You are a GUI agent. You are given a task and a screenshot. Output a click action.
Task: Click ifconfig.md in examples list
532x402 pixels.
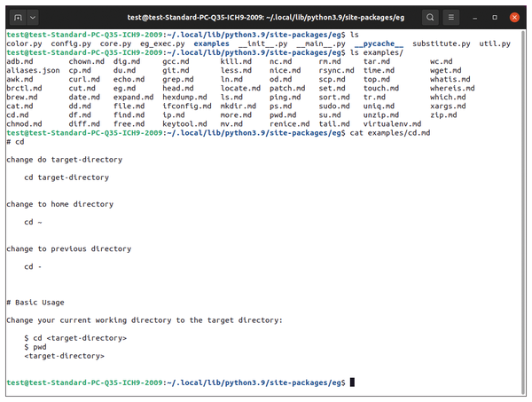(x=187, y=106)
